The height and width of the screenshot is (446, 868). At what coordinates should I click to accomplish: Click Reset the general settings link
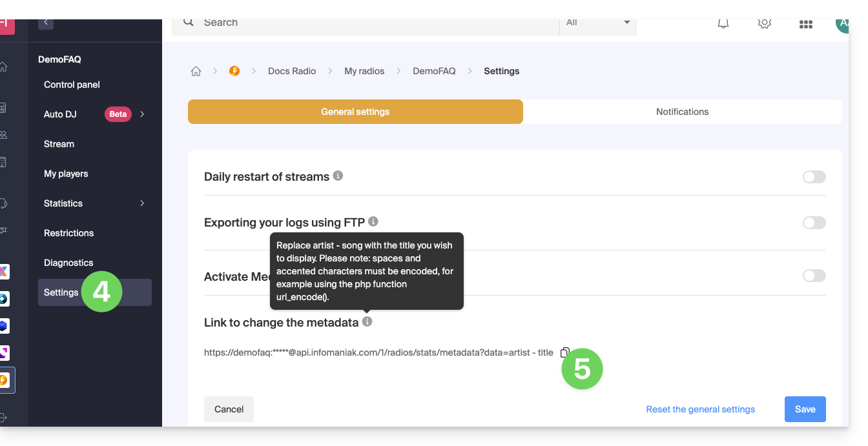coord(700,409)
